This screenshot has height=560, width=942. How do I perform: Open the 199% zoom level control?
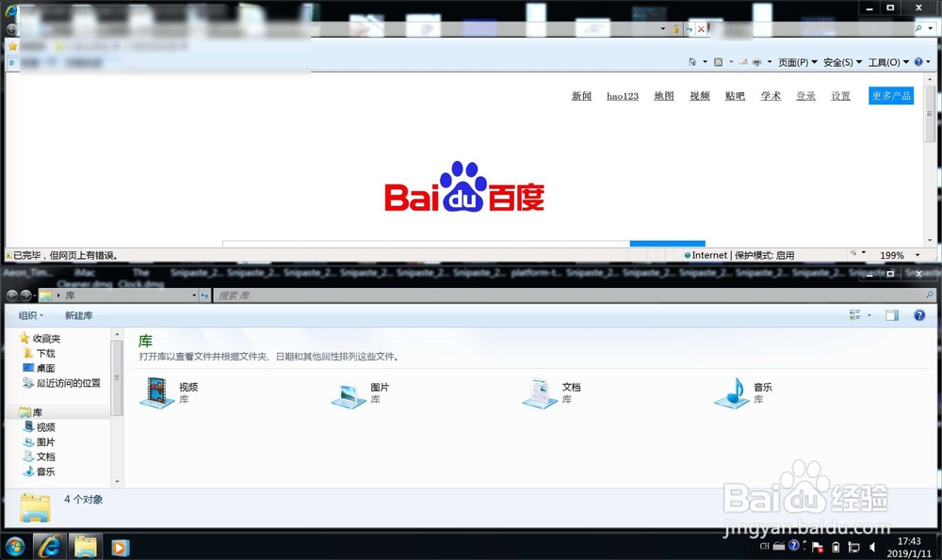coord(898,254)
